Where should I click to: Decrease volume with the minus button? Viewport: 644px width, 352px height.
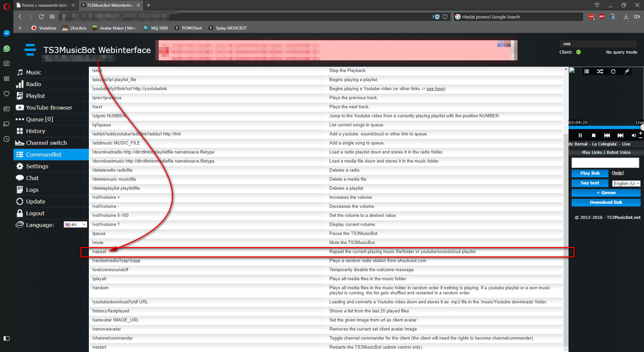pyautogui.click(x=640, y=137)
